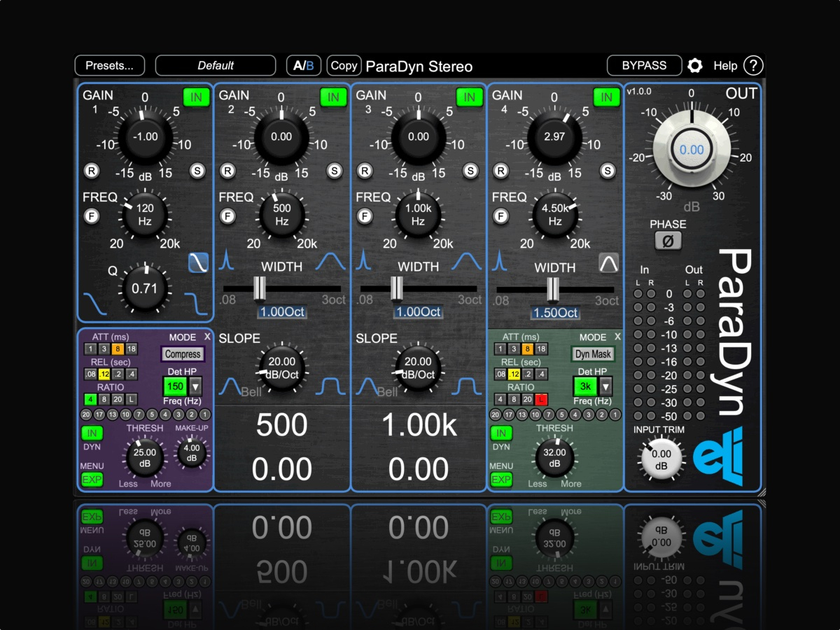The height and width of the screenshot is (630, 840).
Task: Click band 2 width value 1.00Oct
Action: pyautogui.click(x=281, y=312)
